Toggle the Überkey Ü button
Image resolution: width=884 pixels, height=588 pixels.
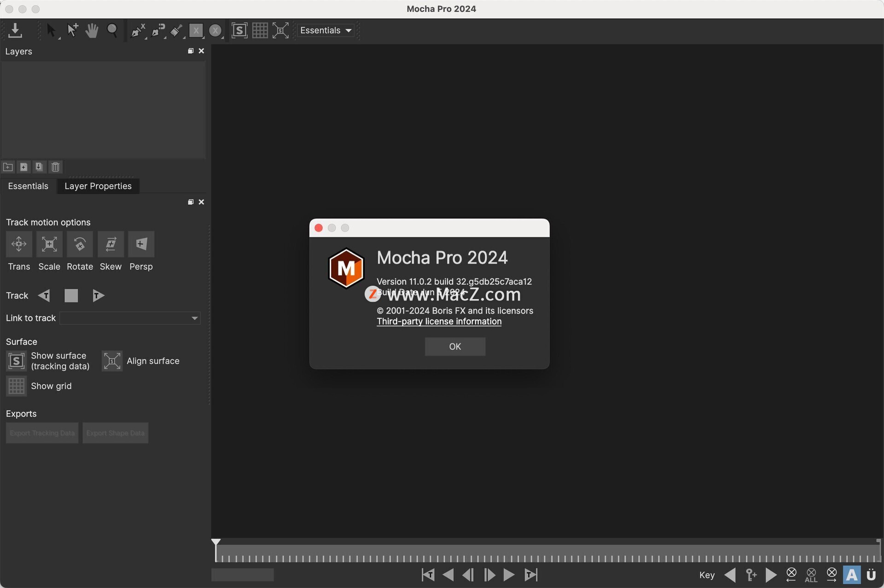pos(871,575)
